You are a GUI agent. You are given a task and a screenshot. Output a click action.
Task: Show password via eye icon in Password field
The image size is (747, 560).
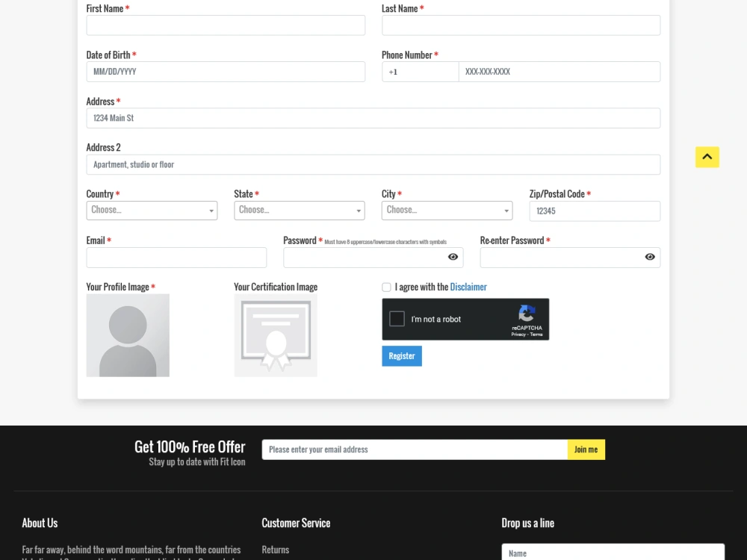(453, 257)
